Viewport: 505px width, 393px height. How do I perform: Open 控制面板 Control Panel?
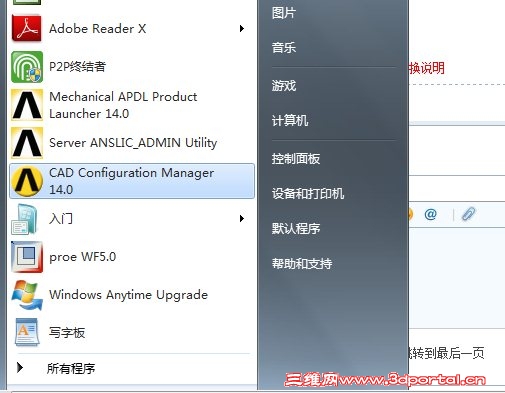pyautogui.click(x=296, y=159)
